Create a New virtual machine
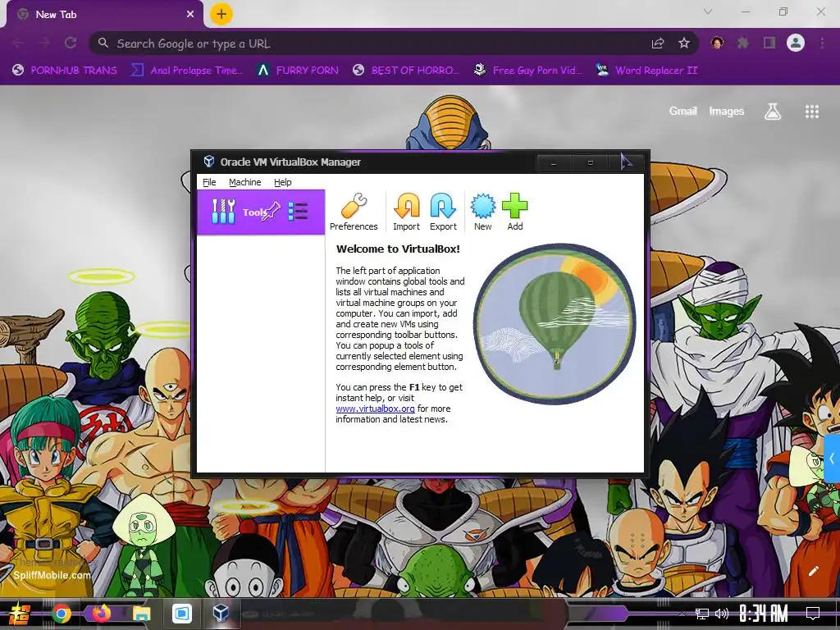840x630 pixels. 482,212
